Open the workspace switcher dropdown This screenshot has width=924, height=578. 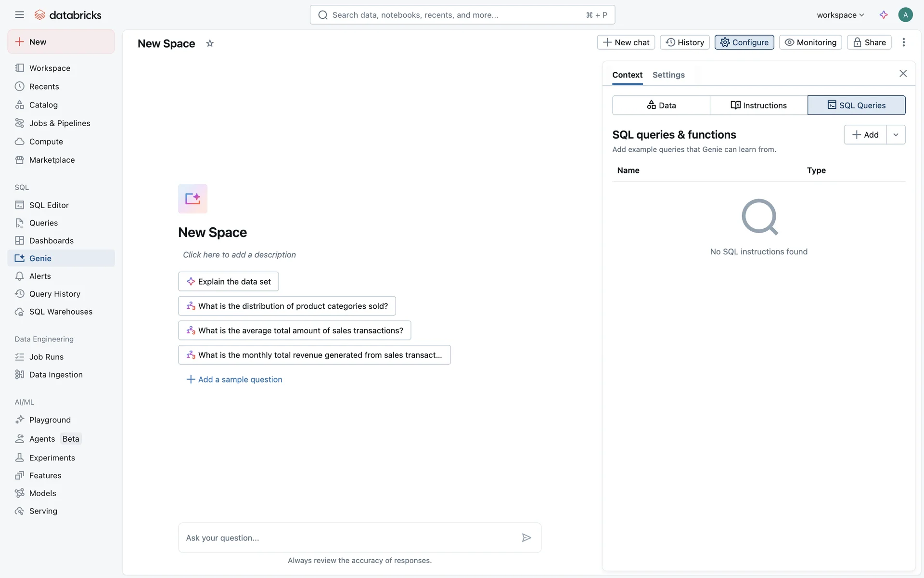coord(840,15)
